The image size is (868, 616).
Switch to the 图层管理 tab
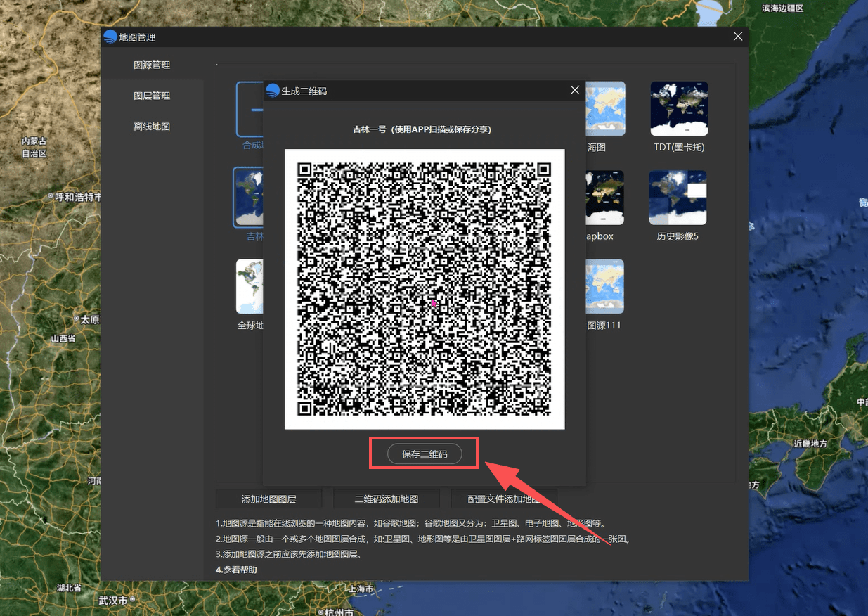pos(152,96)
